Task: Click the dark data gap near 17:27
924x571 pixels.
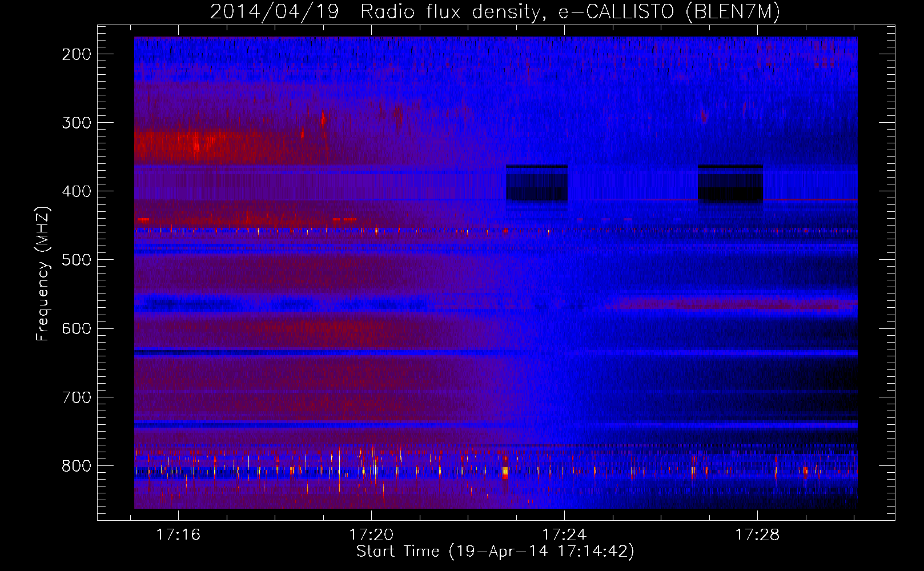Action: (x=730, y=183)
